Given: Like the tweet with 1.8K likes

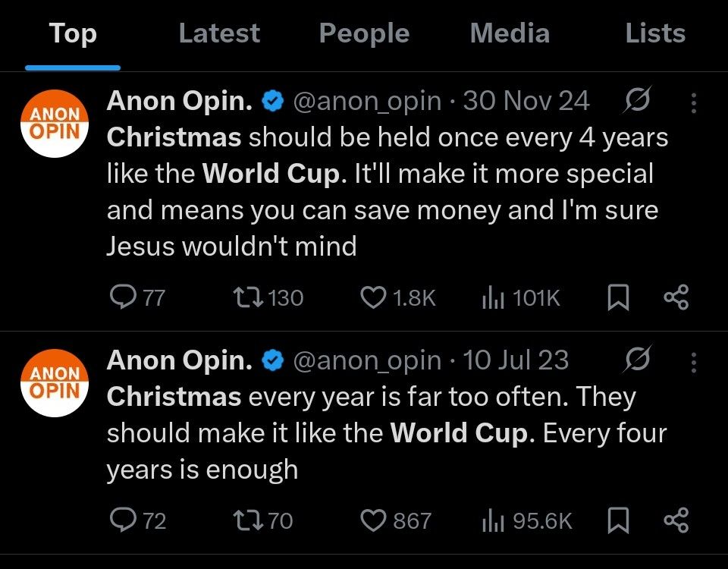Looking at the screenshot, I should coord(372,297).
